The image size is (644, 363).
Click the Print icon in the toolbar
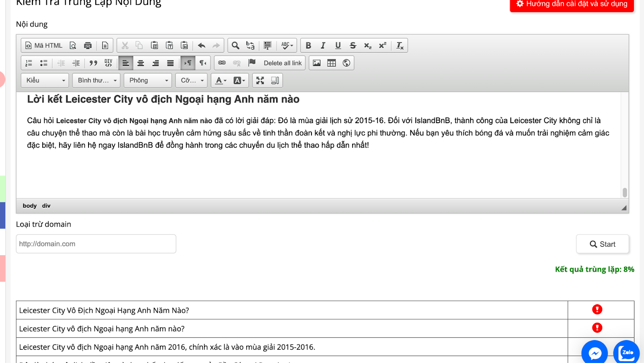click(x=88, y=45)
